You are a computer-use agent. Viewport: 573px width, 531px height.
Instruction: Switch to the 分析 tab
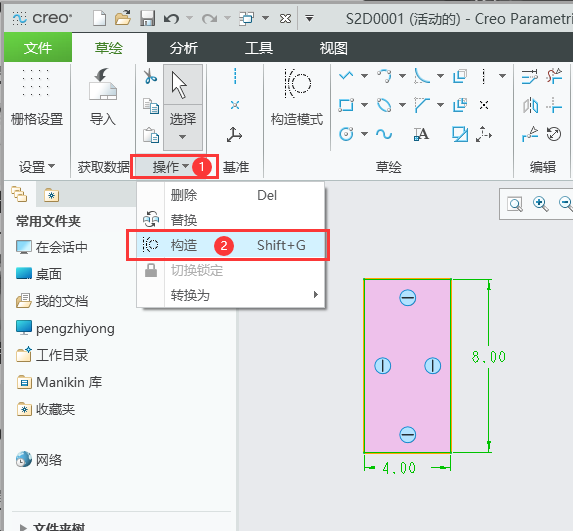[x=184, y=48]
